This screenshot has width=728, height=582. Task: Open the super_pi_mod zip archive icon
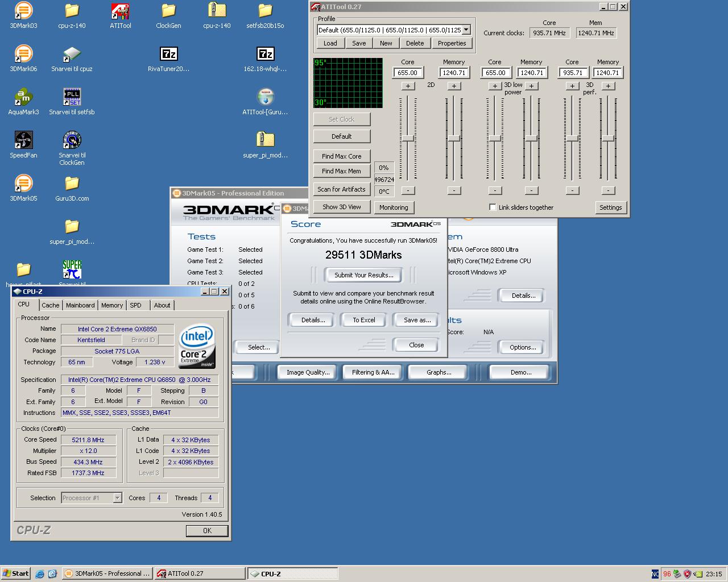[x=265, y=145]
